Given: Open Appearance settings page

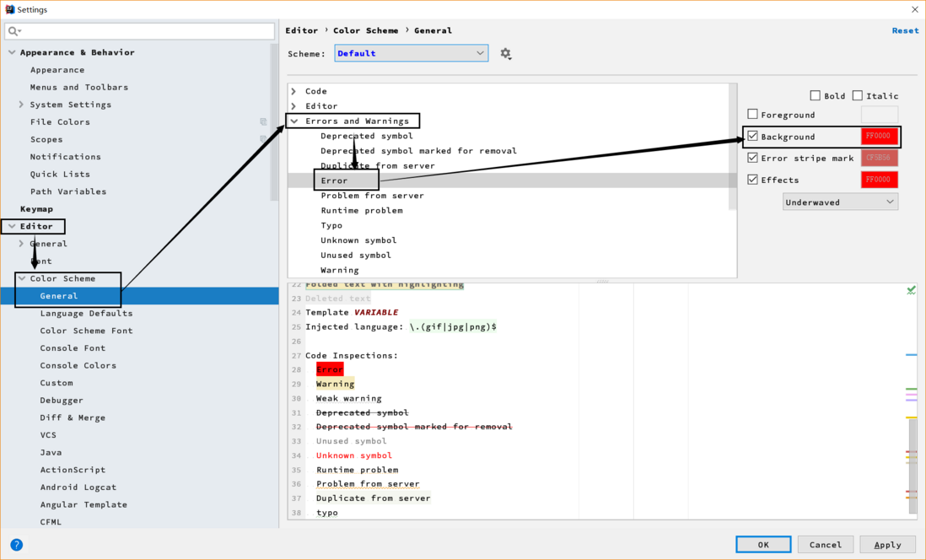Looking at the screenshot, I should pyautogui.click(x=57, y=70).
